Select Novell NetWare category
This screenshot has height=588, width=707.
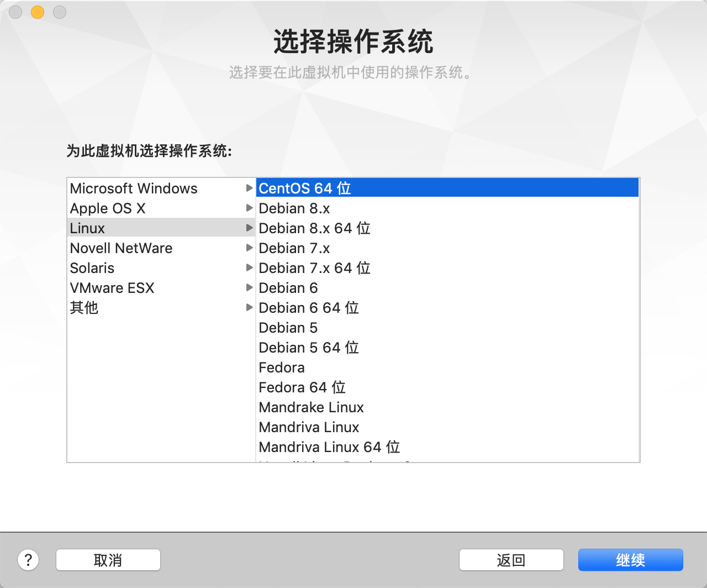pos(161,248)
